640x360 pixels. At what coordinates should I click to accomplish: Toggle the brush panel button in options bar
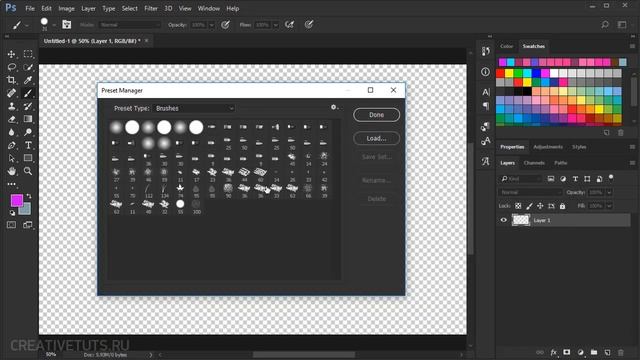pyautogui.click(x=67, y=24)
